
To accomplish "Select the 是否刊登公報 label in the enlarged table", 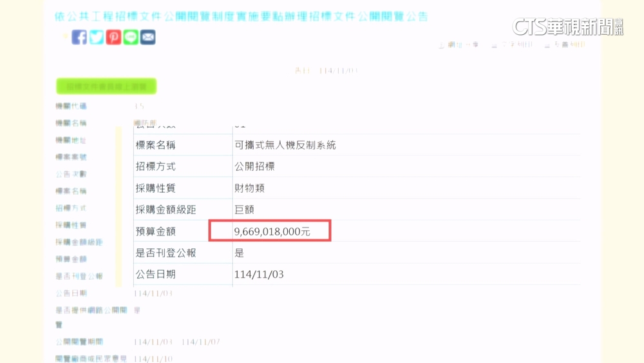I will (166, 253).
